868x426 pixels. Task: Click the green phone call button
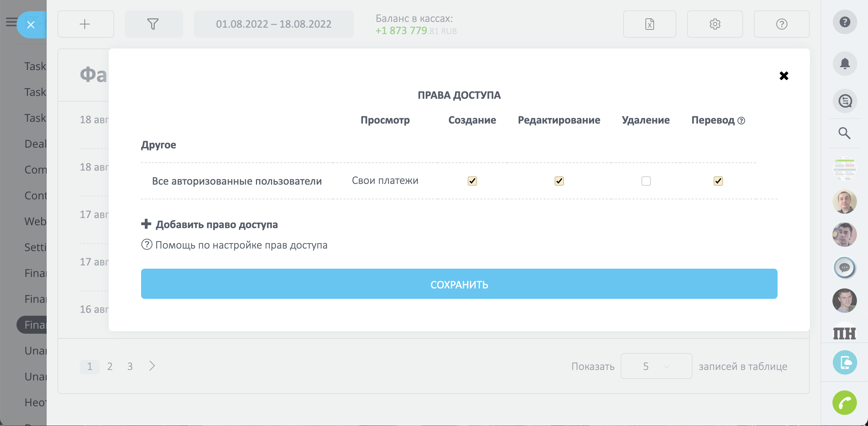tap(844, 403)
